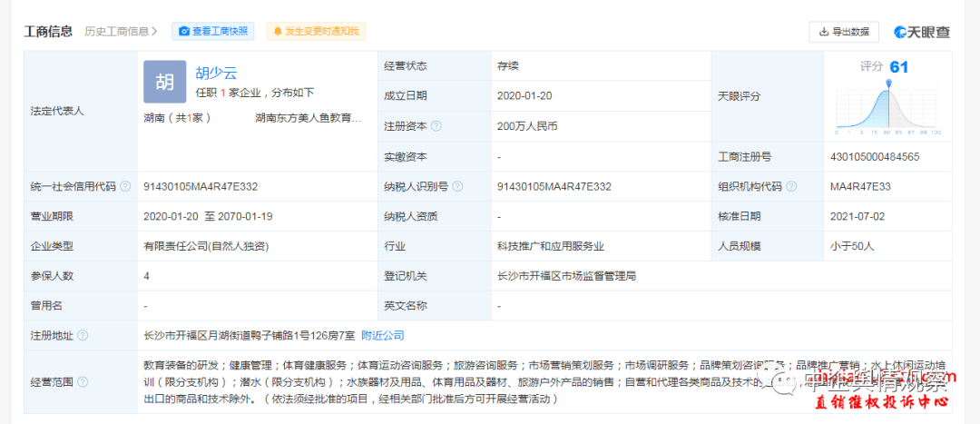This screenshot has height=424, width=980.
Task: Click the help icon beside 注册资本
Action: (x=436, y=126)
